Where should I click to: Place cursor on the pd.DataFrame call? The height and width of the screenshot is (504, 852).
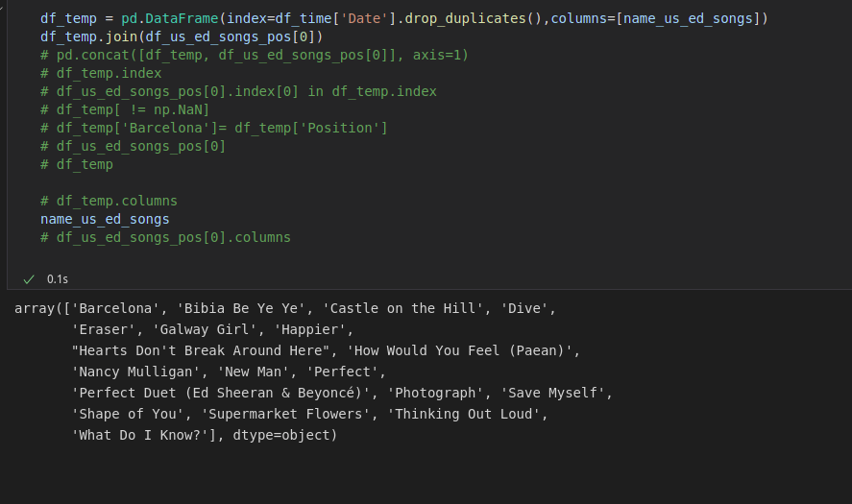[169, 18]
